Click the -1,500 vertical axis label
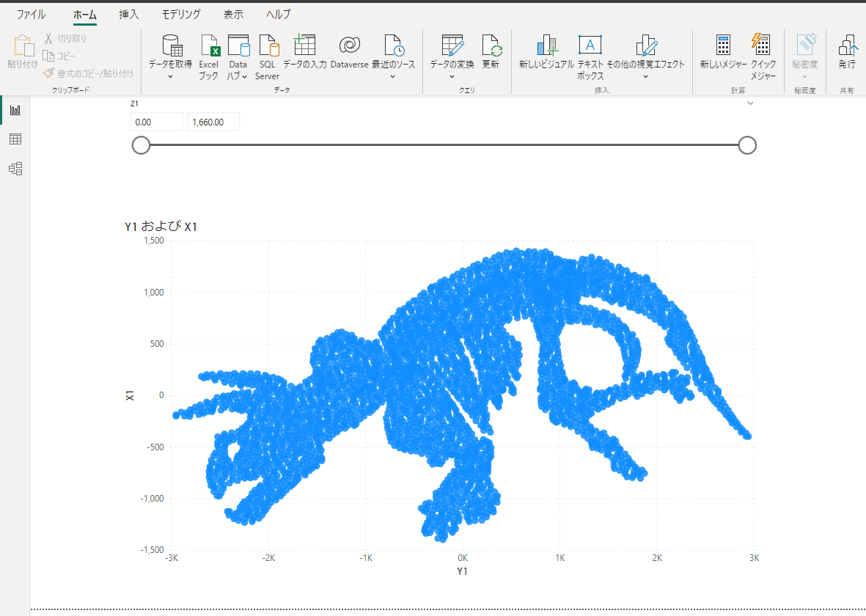866x616 pixels. pos(153,550)
